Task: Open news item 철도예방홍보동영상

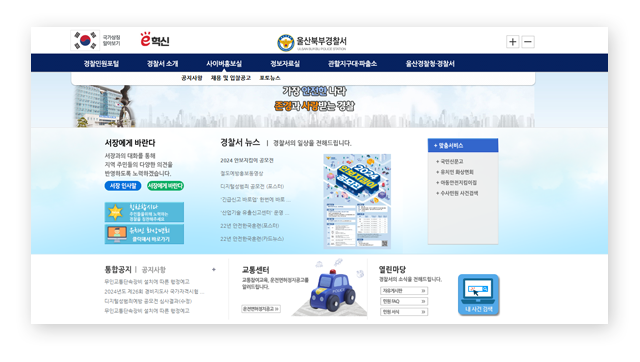Action: [x=242, y=173]
